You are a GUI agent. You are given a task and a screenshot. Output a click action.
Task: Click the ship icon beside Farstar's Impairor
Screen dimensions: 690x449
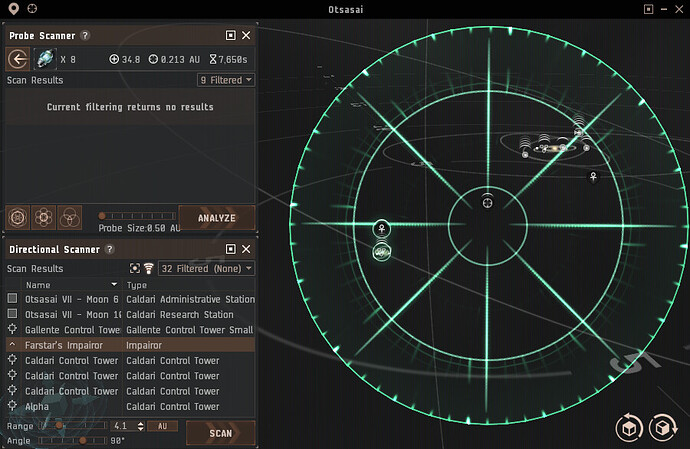point(12,344)
